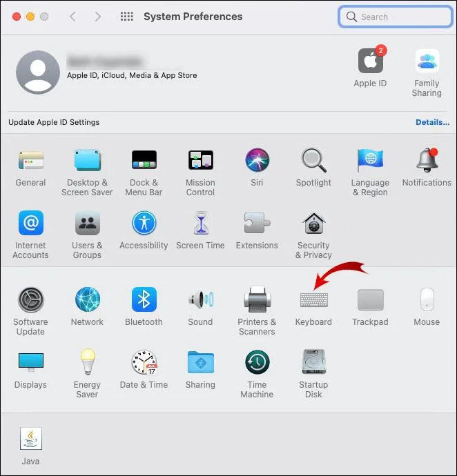Screen dimensions: 457x476
Task: Click the user profile avatar
Action: point(38,72)
